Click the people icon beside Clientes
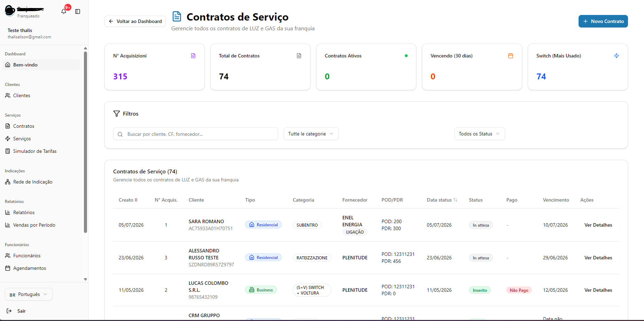 pos(8,95)
